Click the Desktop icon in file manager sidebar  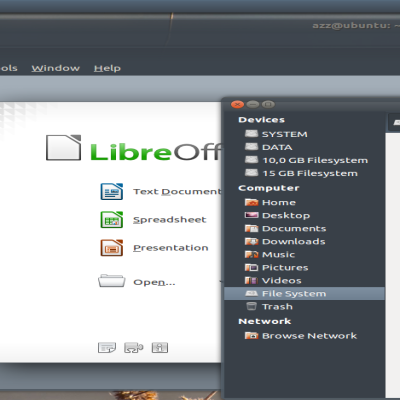251,215
